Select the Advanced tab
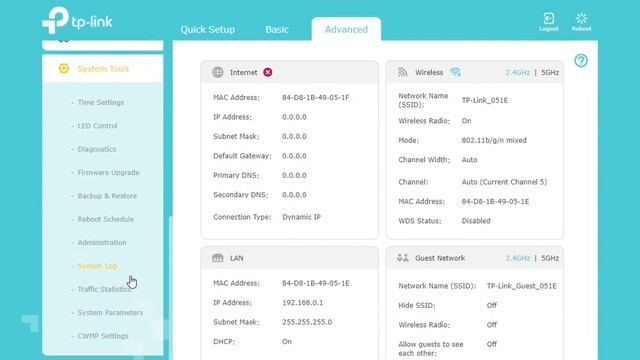The image size is (640, 360). tap(346, 29)
